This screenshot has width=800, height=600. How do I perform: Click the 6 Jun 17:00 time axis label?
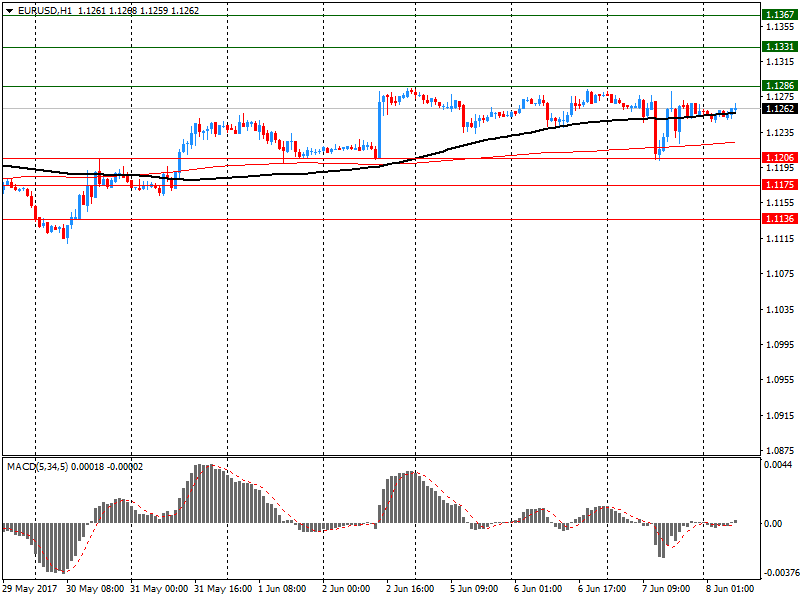[602, 589]
